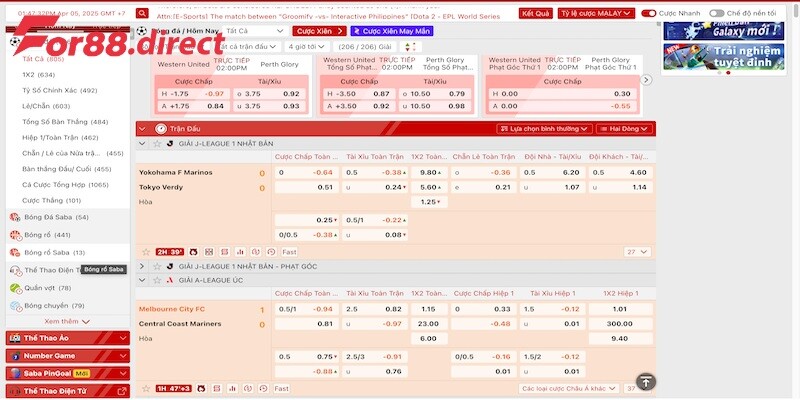The image size is (800, 400).
Task: Click next arrow on featured matches carousel
Action: tap(647, 80)
